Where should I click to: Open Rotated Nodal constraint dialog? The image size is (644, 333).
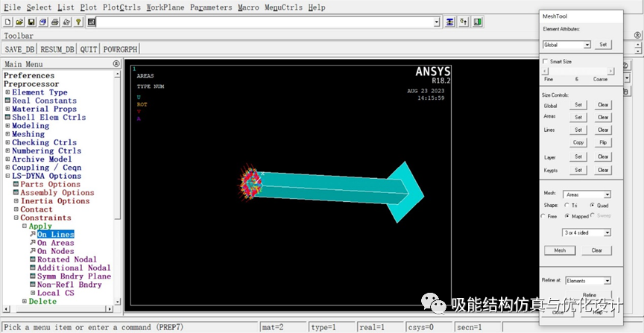[67, 259]
